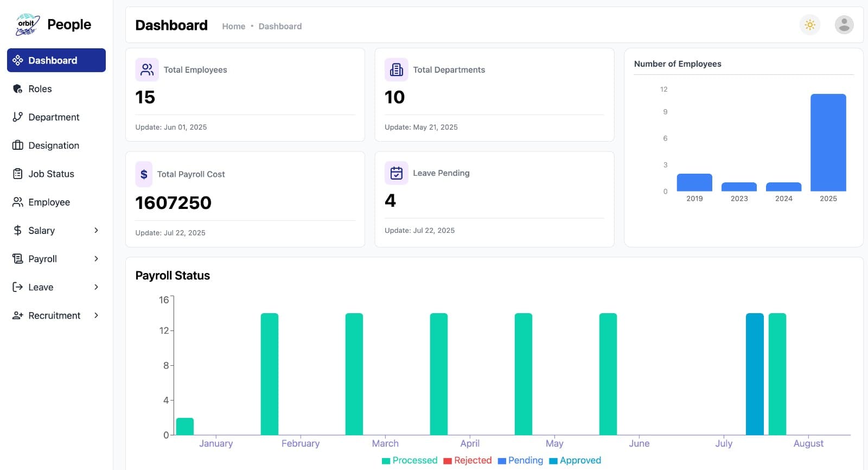
Task: Click the red Rejected legend swatch
Action: [x=448, y=461]
